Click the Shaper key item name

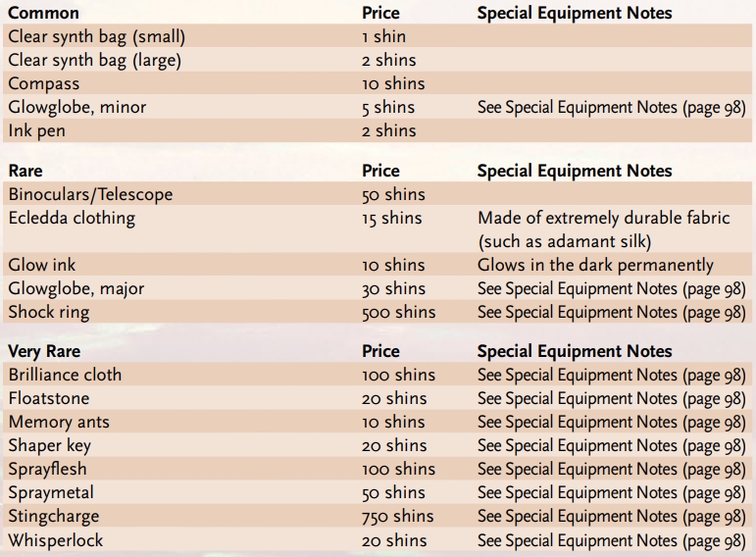point(50,446)
